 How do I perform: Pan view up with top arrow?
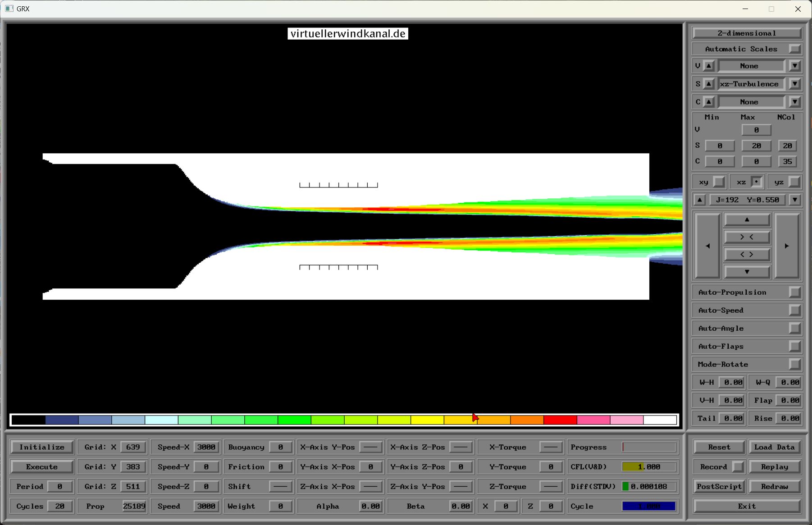pos(747,219)
